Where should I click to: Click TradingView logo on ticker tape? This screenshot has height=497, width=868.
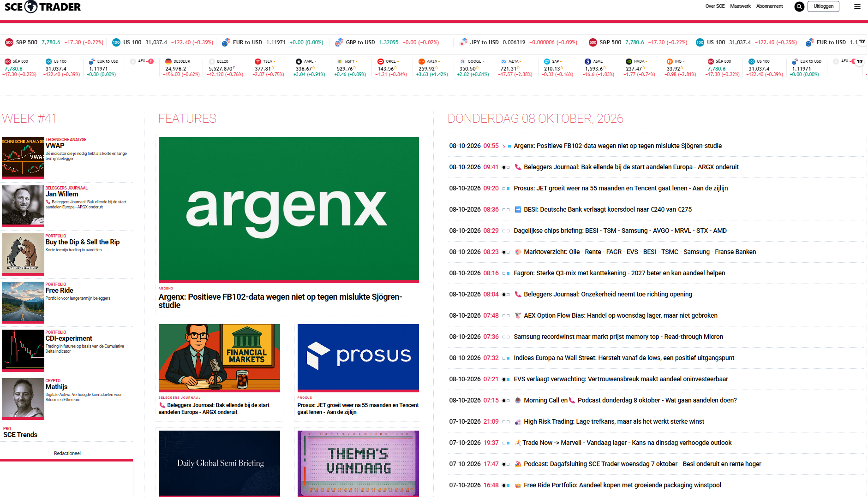[862, 41]
